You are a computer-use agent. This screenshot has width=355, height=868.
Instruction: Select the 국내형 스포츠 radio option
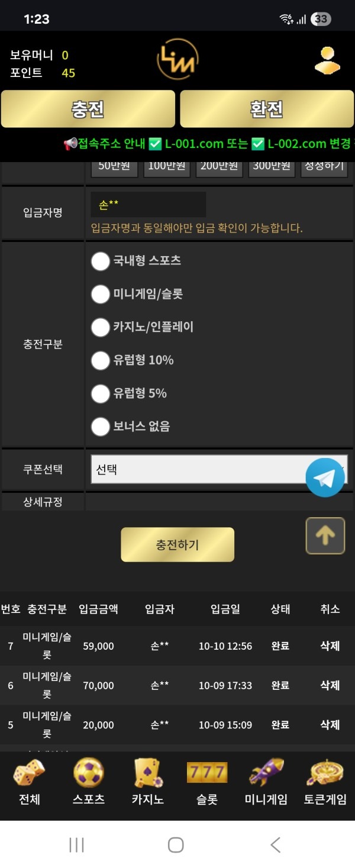point(101,261)
